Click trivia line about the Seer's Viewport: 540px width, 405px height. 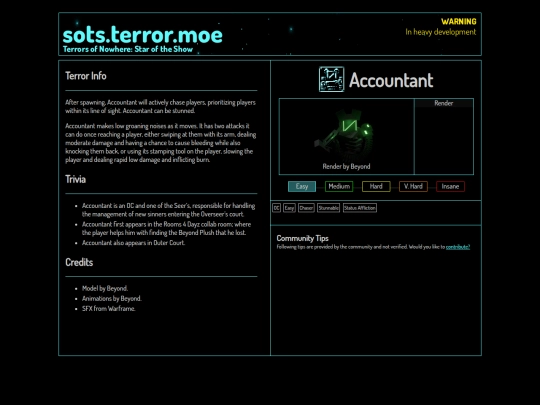click(168, 210)
